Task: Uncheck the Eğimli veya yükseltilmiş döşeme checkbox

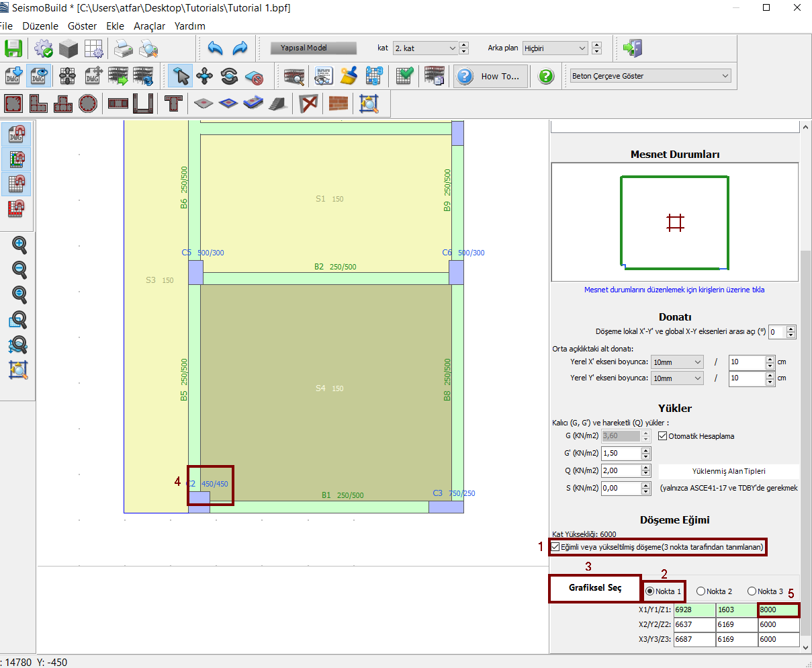Action: click(x=555, y=547)
